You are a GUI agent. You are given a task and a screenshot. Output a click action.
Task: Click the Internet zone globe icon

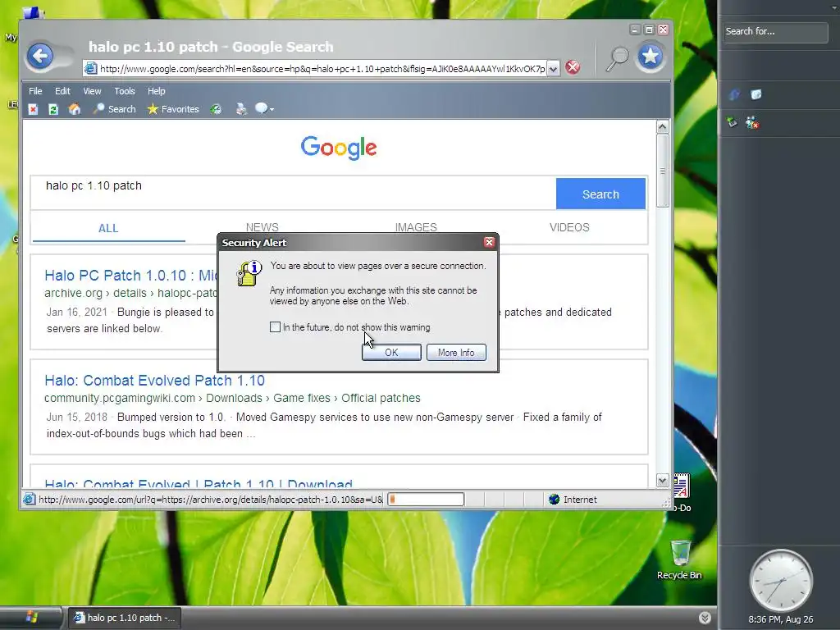(554, 500)
